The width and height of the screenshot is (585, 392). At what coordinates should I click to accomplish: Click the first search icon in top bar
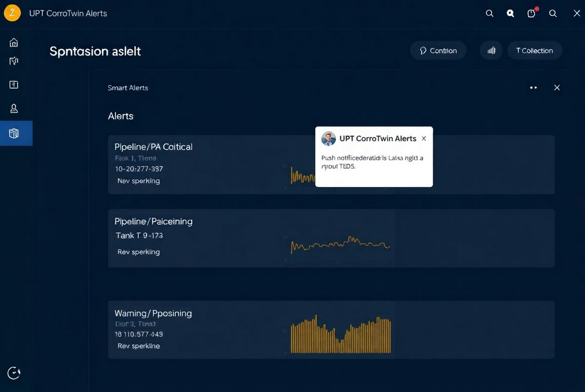coord(489,13)
